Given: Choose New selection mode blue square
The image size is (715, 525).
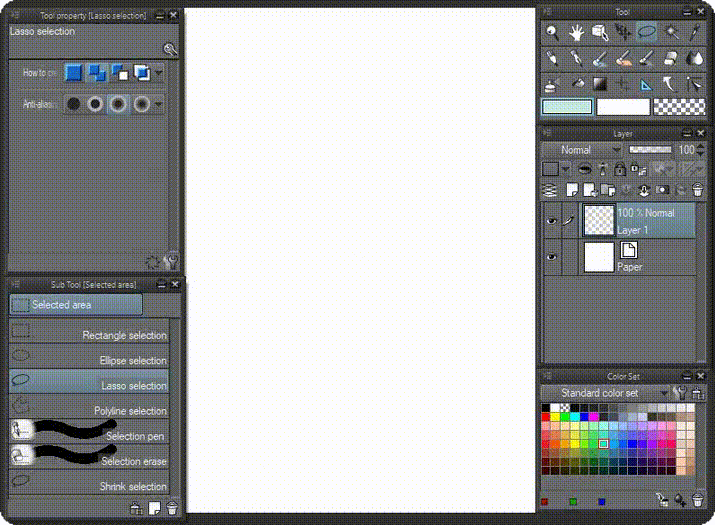Looking at the screenshot, I should point(74,73).
